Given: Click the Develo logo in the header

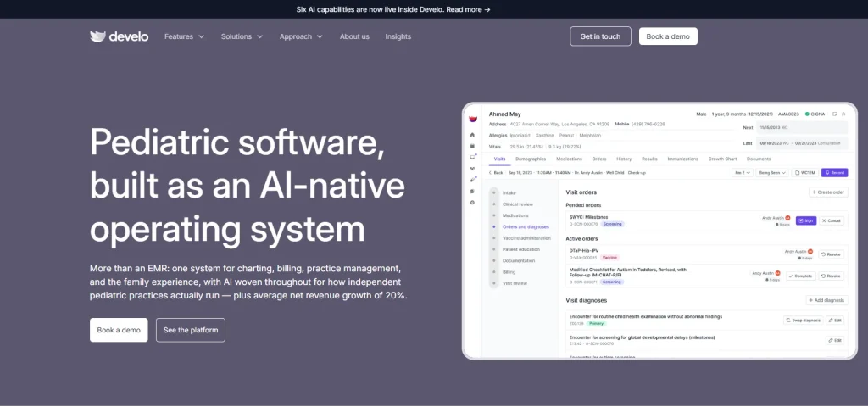Looking at the screenshot, I should point(119,36).
